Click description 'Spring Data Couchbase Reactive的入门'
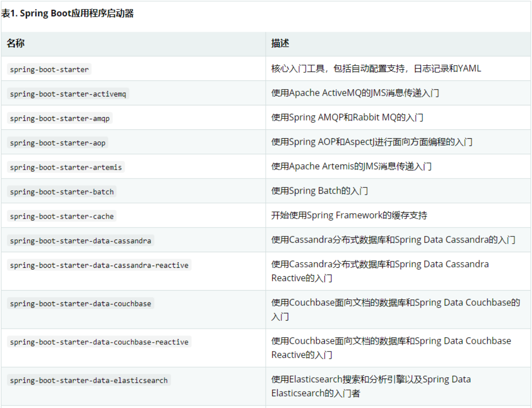This screenshot has height=408, width=532. 391,348
